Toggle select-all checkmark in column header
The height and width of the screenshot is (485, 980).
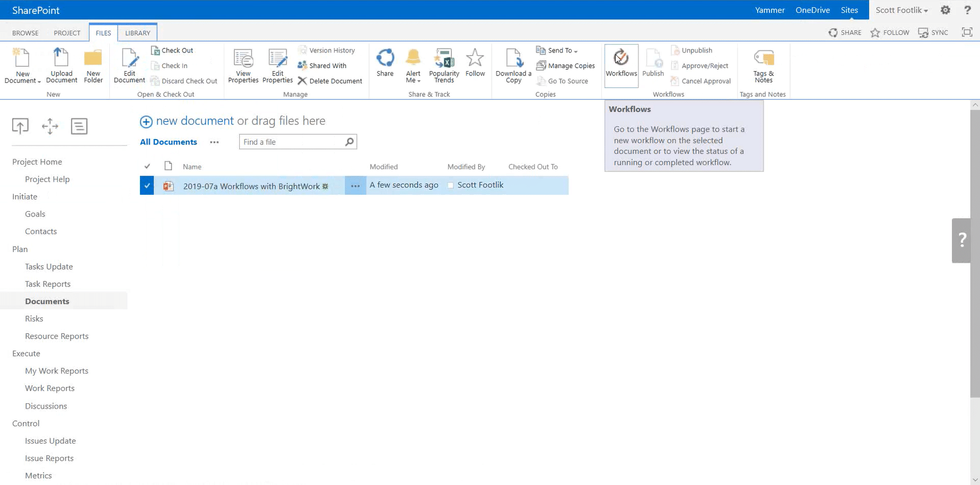147,167
